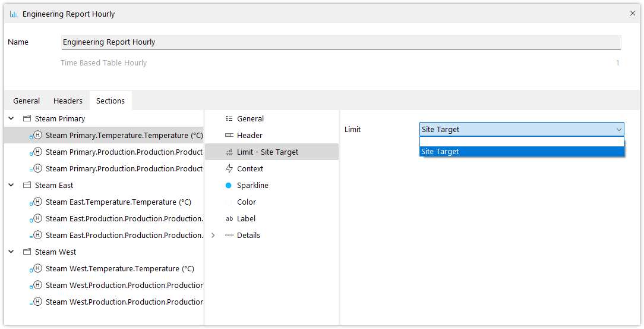Click the Context lightning bolt icon
This screenshot has height=329, width=644.
click(x=229, y=168)
